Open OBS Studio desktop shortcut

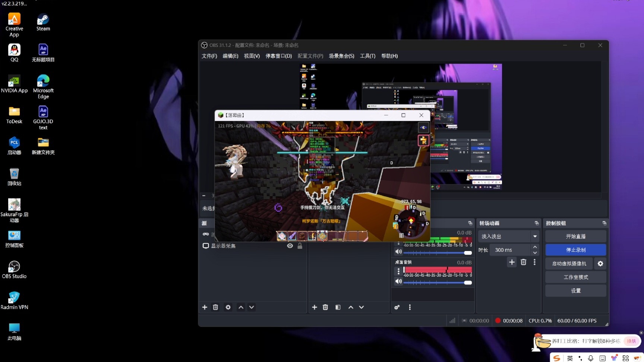pyautogui.click(x=14, y=269)
